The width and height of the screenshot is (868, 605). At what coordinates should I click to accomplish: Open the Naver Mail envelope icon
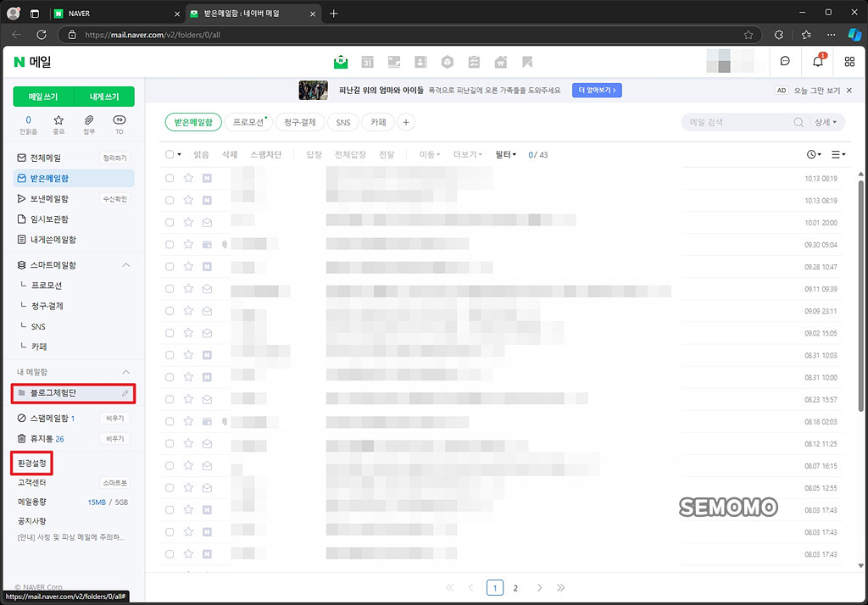coord(341,62)
